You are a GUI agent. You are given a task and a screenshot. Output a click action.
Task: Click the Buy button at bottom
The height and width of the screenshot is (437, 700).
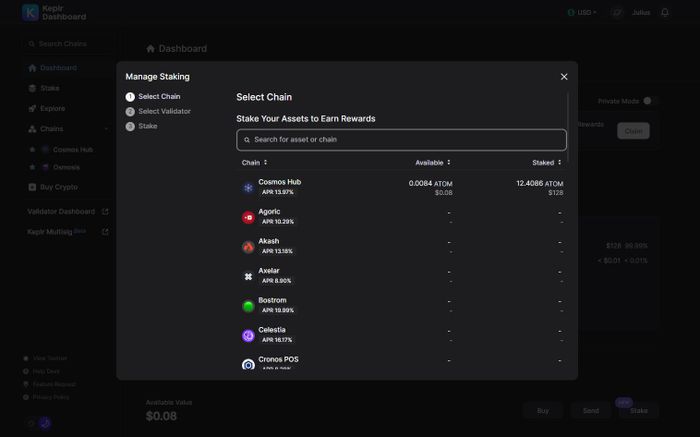[543, 411]
